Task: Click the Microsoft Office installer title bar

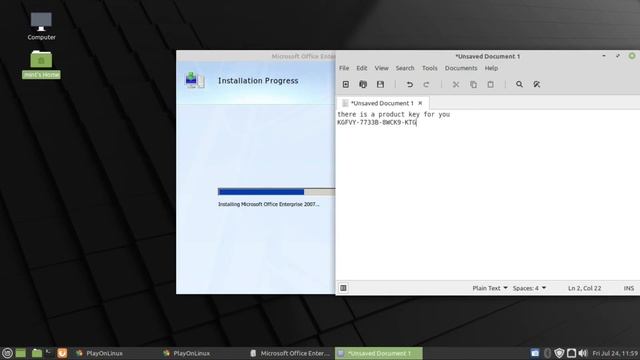Action: 256,56
